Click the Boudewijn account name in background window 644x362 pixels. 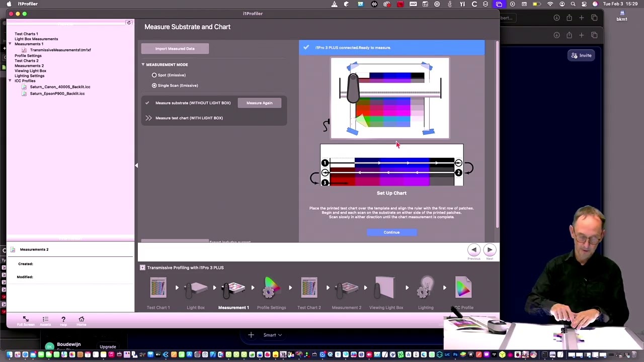(69, 344)
